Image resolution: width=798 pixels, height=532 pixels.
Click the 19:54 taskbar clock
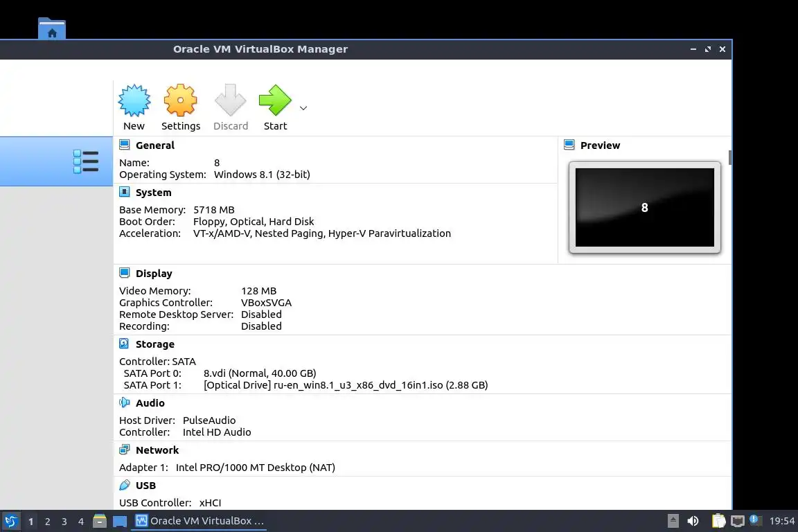(x=781, y=521)
